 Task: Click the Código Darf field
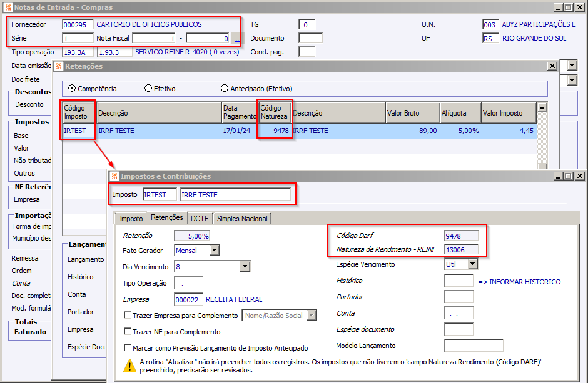(461, 236)
